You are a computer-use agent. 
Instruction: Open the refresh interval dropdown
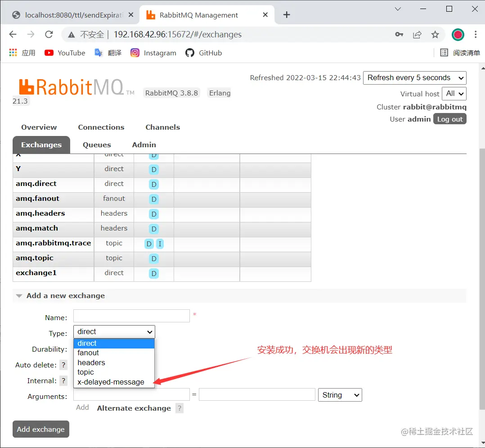pos(414,78)
